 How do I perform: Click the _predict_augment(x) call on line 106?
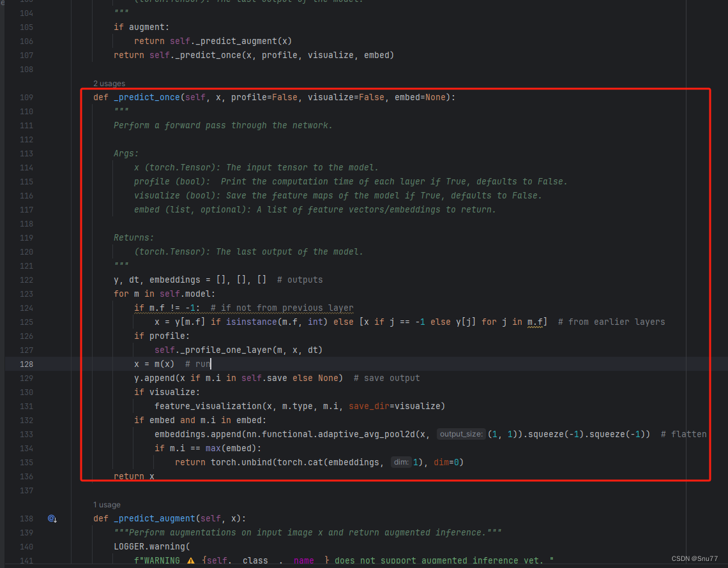pyautogui.click(x=244, y=41)
